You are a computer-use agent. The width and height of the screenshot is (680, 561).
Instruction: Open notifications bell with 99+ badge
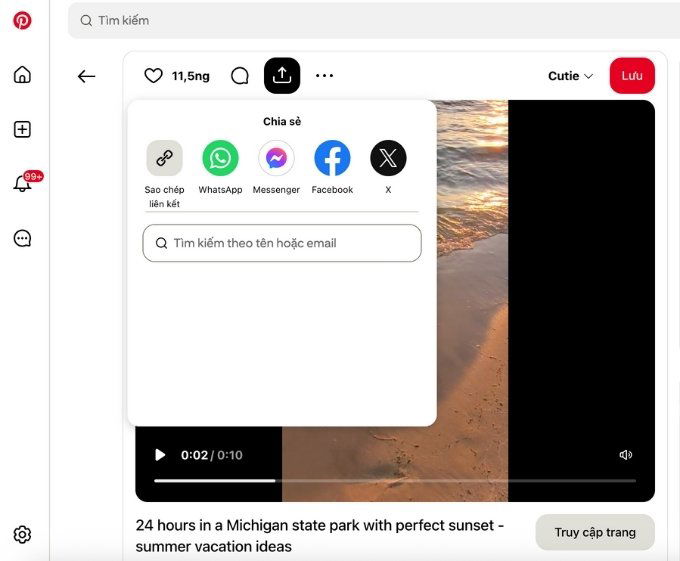[22, 184]
